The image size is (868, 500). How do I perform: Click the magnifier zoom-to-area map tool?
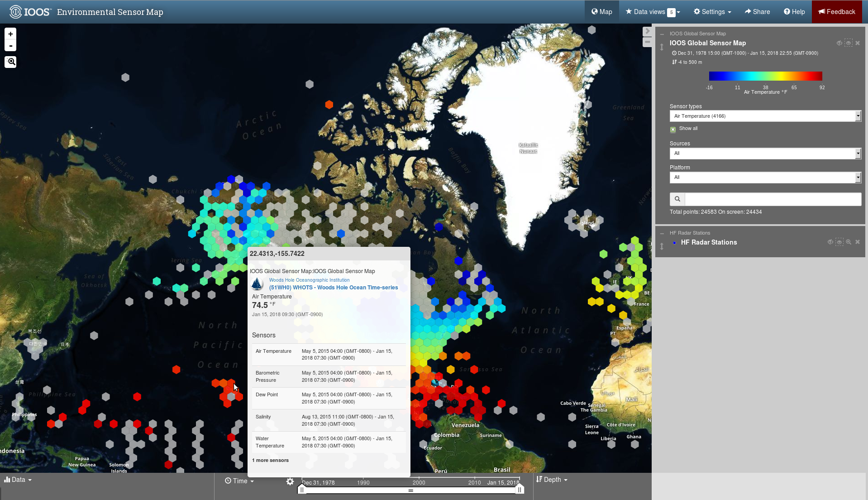click(x=11, y=62)
